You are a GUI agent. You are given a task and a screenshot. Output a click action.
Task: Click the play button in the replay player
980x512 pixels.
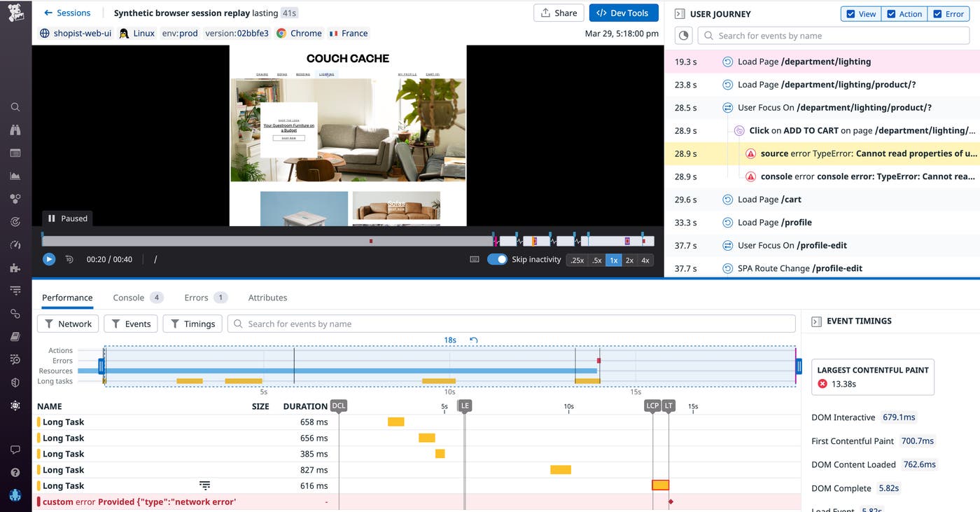(x=49, y=259)
